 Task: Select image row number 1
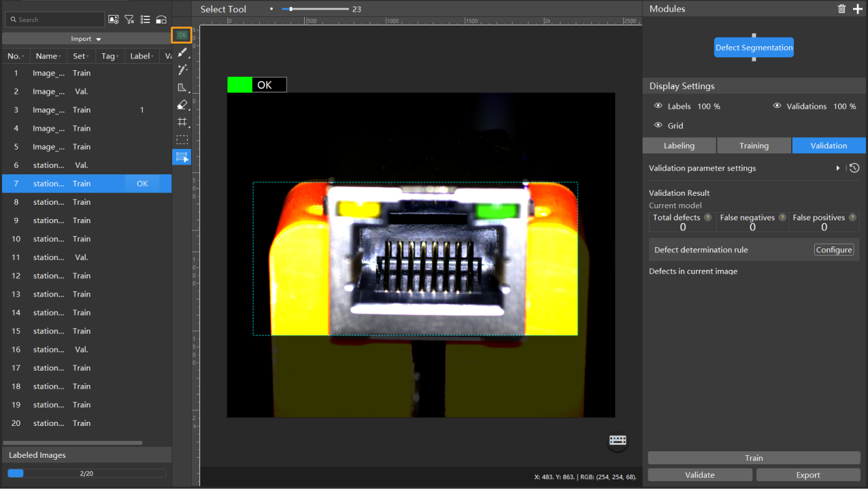[x=86, y=73]
